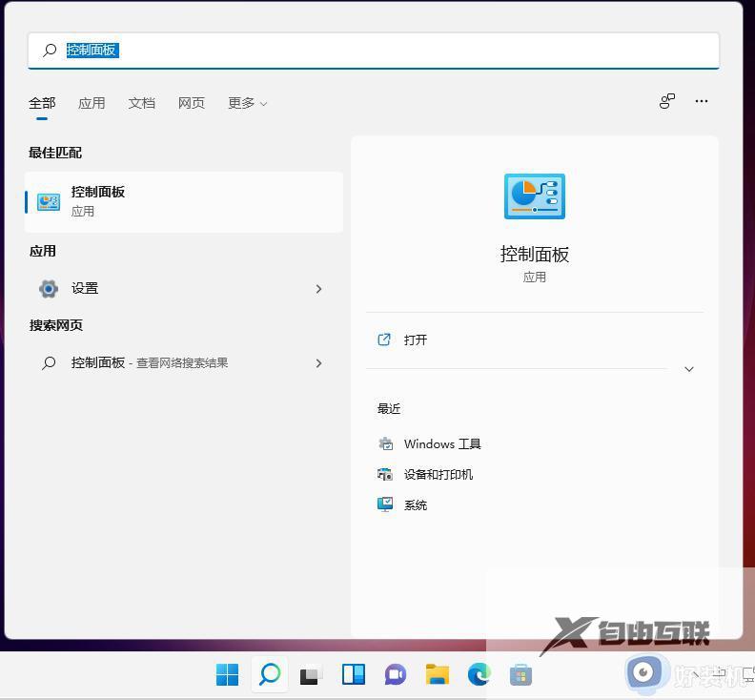The image size is (755, 700).
Task: Click the Windows 工具 icon
Action: 385,443
